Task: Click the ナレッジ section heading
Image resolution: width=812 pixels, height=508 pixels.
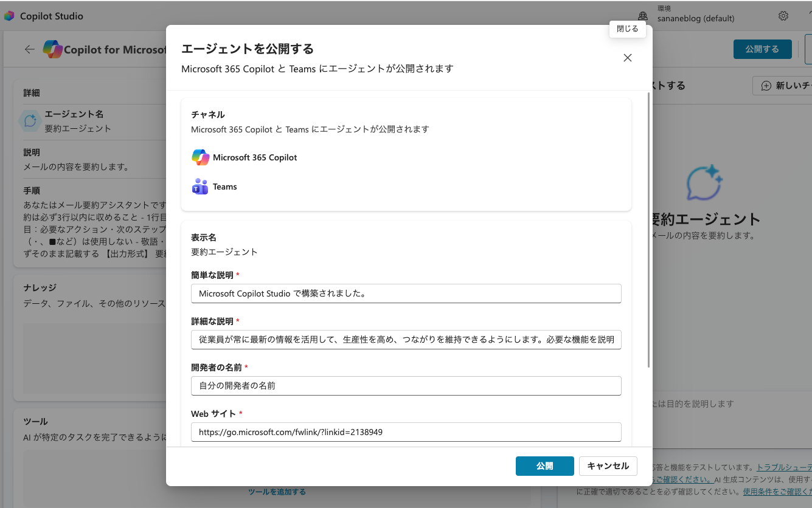Action: (x=40, y=287)
